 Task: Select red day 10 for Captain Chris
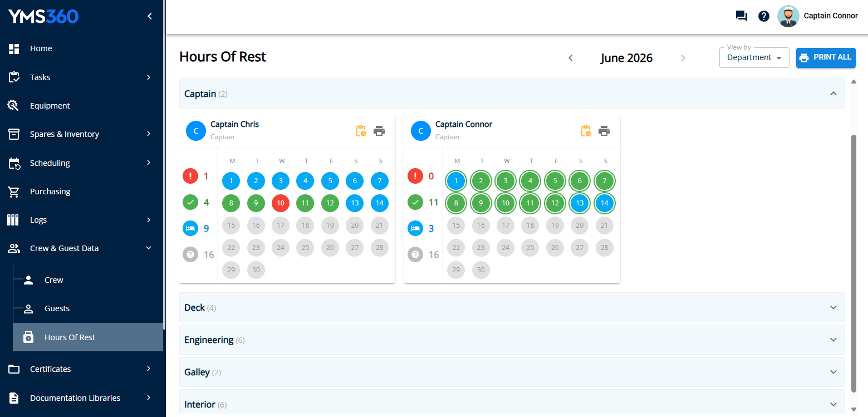[x=281, y=203]
